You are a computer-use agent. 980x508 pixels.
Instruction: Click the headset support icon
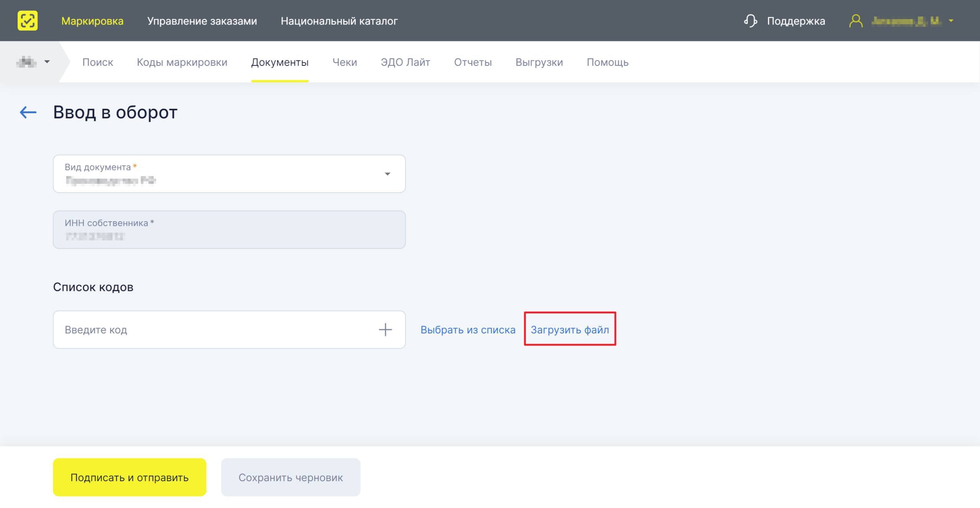pos(750,21)
